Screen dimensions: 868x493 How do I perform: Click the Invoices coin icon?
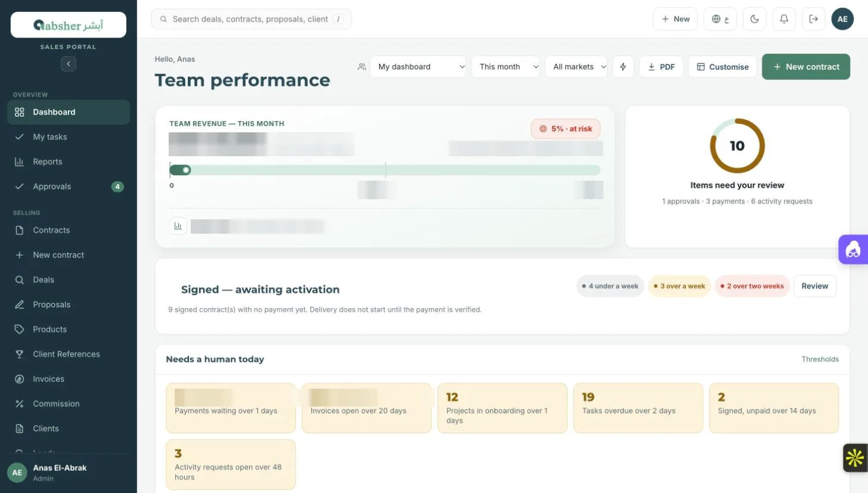coord(20,379)
